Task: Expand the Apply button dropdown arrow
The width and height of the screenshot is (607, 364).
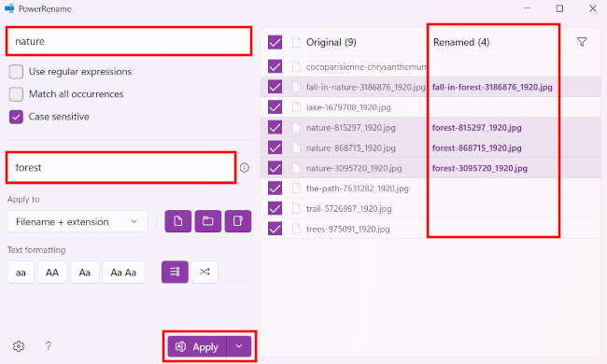Action: pos(239,346)
